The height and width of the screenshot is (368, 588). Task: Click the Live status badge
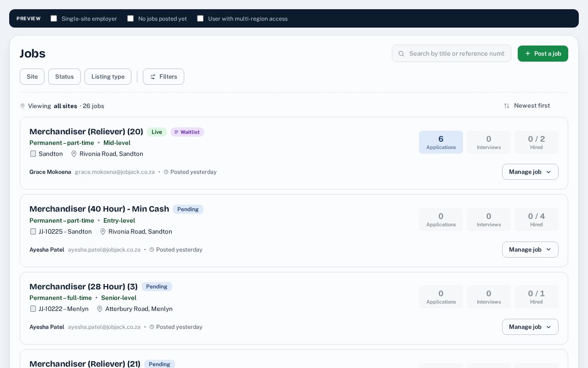[157, 132]
